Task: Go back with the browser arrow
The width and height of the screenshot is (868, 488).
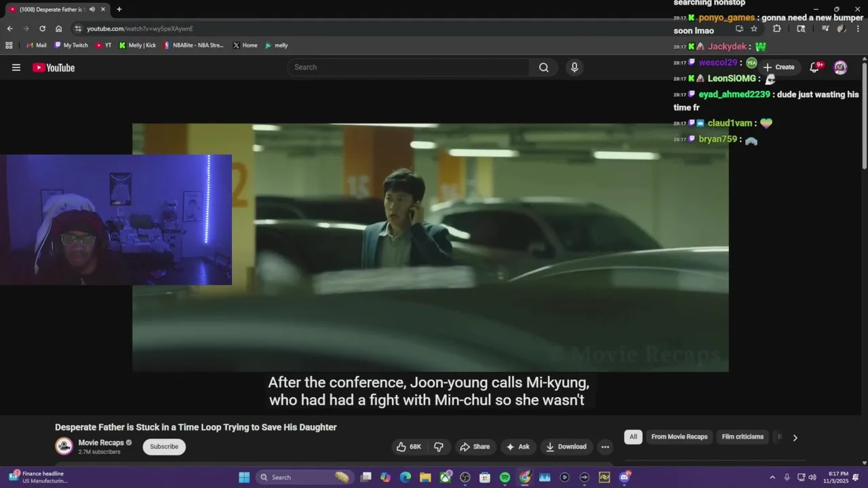Action: (9, 28)
